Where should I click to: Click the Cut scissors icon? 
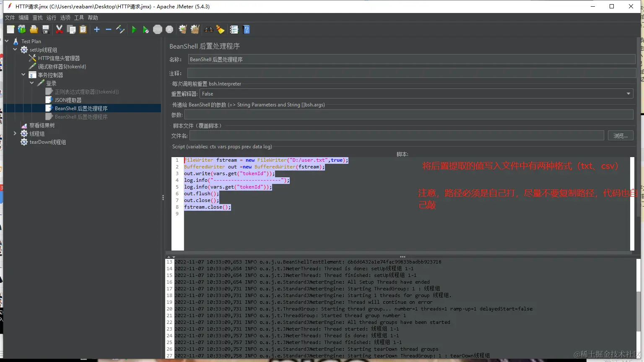pos(59,29)
